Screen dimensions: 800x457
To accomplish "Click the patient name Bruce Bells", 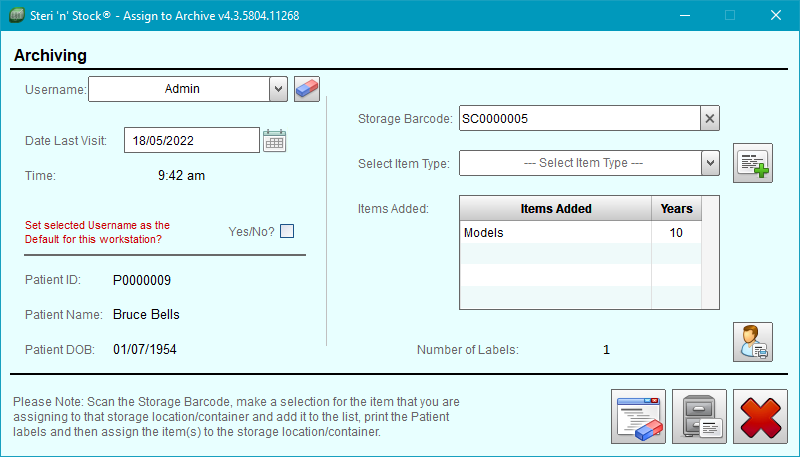I will [x=146, y=314].
